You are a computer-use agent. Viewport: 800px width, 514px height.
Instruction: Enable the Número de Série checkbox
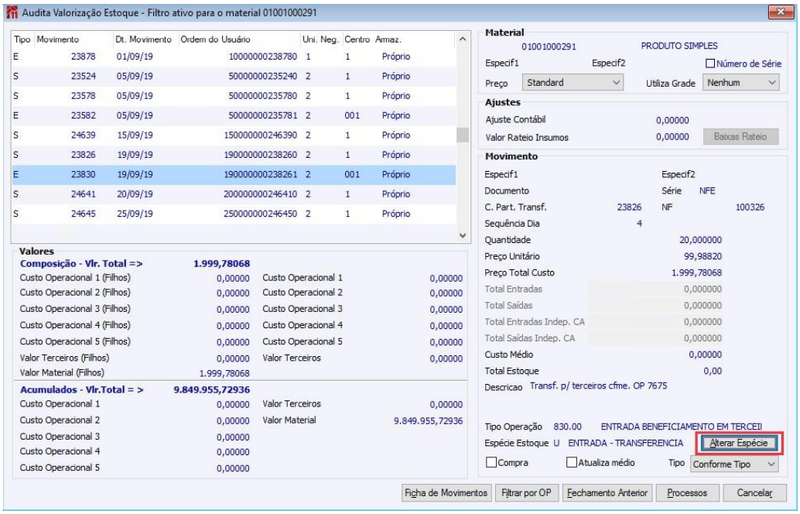[x=710, y=64]
